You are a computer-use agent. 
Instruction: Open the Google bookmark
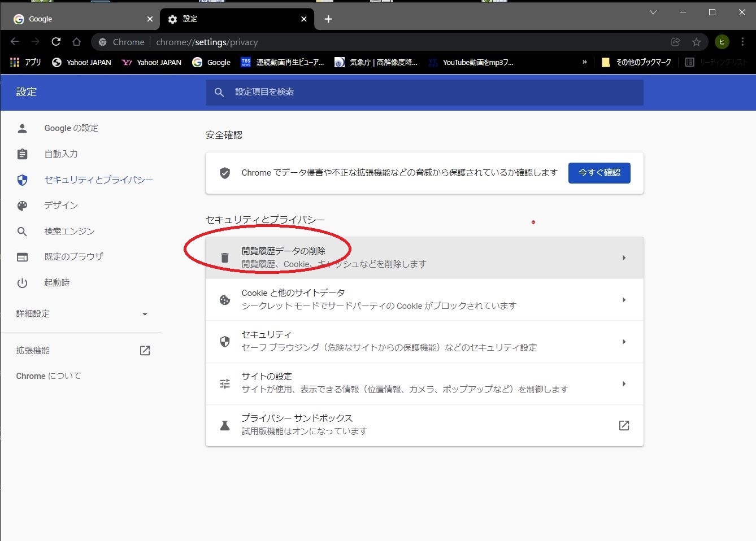(x=211, y=62)
